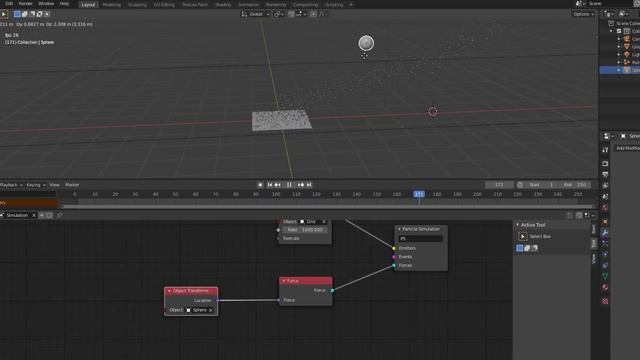640x360 pixels.
Task: Click the PS name field in Particle Simulation
Action: pyautogui.click(x=420, y=239)
